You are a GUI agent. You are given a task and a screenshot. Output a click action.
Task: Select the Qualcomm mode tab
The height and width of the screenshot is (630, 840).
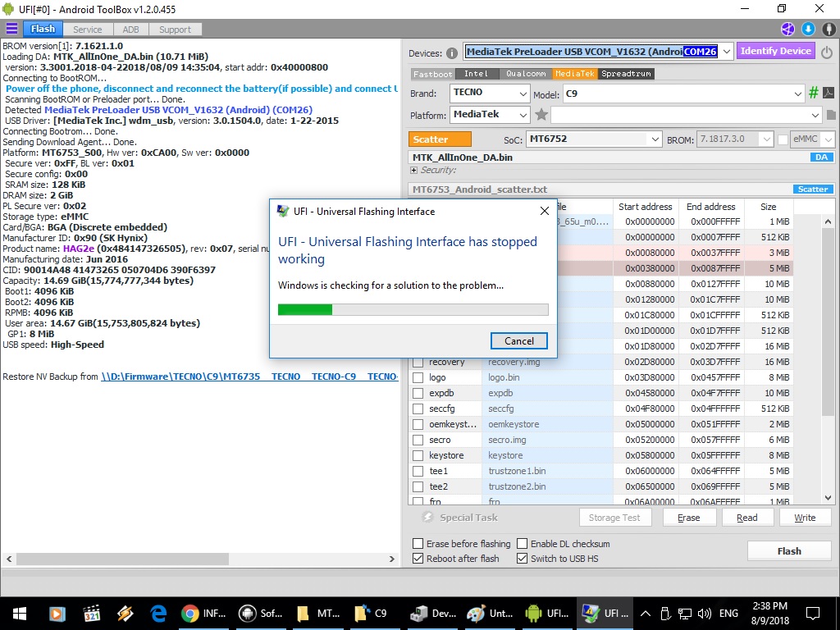[526, 74]
